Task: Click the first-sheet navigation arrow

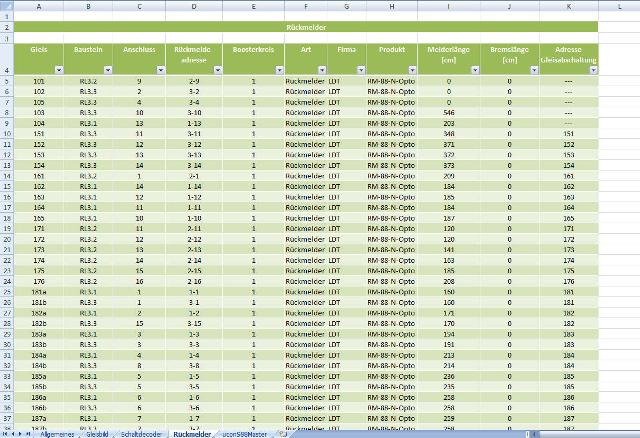Action: 4,434
